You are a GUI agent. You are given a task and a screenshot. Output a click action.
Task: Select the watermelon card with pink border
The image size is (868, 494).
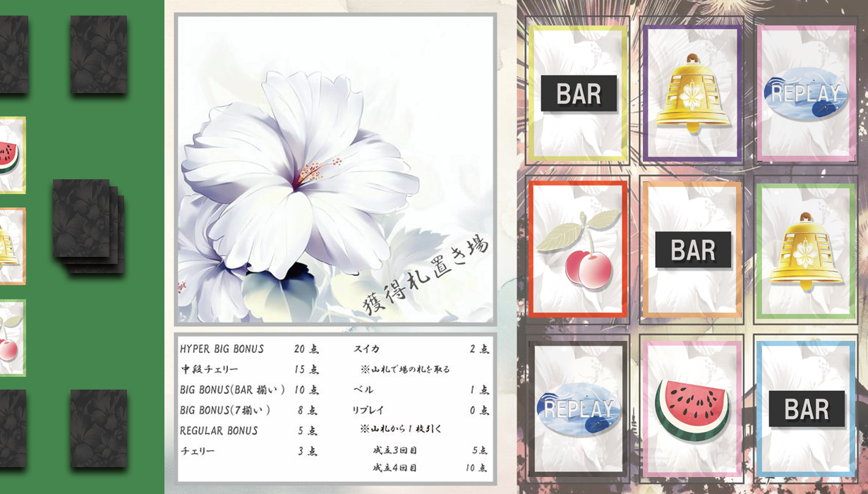[692, 408]
